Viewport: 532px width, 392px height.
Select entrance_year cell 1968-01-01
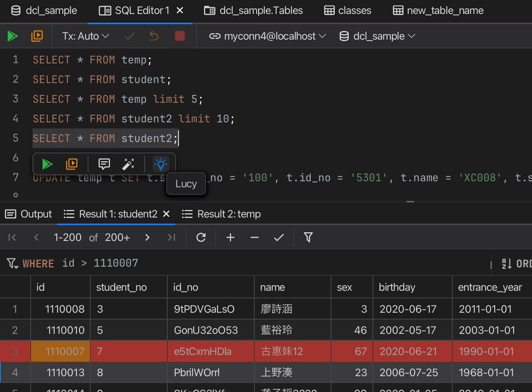click(492, 373)
